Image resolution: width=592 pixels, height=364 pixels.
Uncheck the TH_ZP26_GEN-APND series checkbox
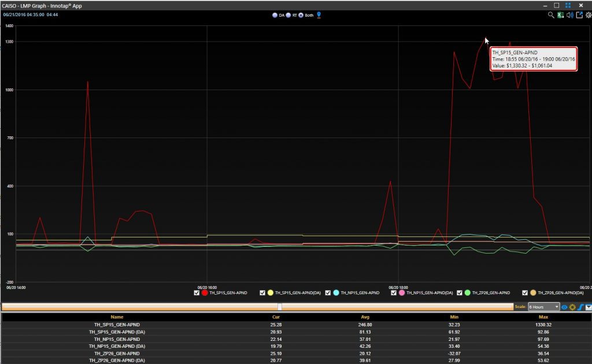click(x=459, y=293)
